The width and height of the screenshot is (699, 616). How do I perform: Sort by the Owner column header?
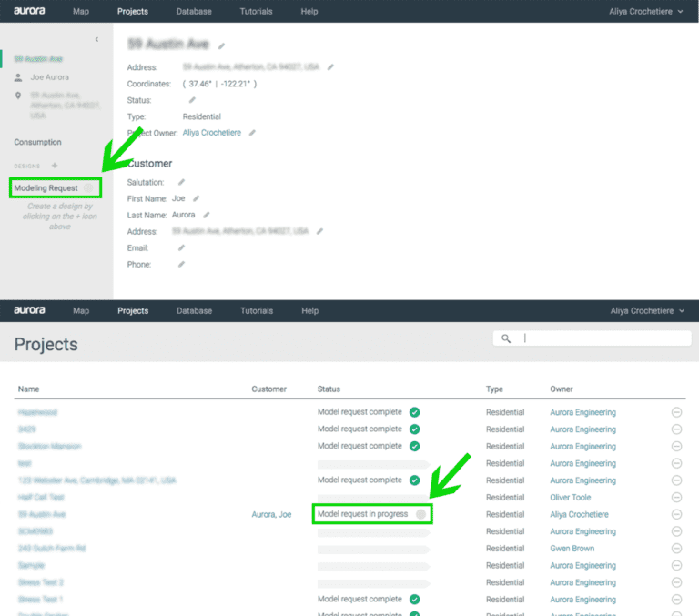[x=562, y=389]
